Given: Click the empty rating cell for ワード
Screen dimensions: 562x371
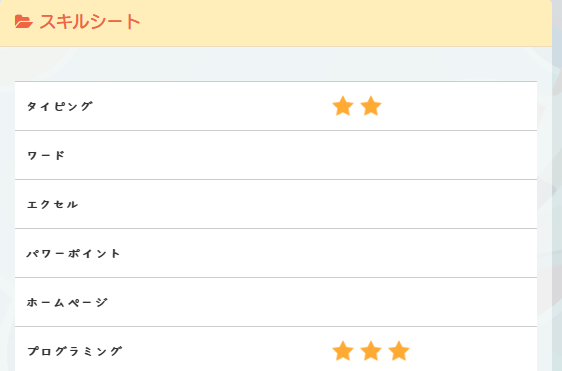Looking at the screenshot, I should coord(429,155).
